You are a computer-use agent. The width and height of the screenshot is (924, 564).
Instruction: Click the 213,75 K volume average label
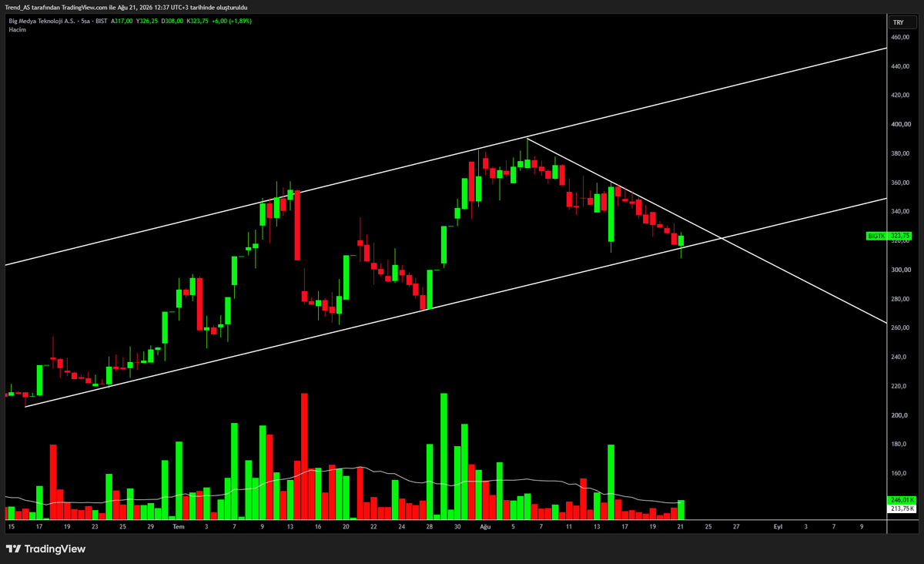[x=901, y=509]
